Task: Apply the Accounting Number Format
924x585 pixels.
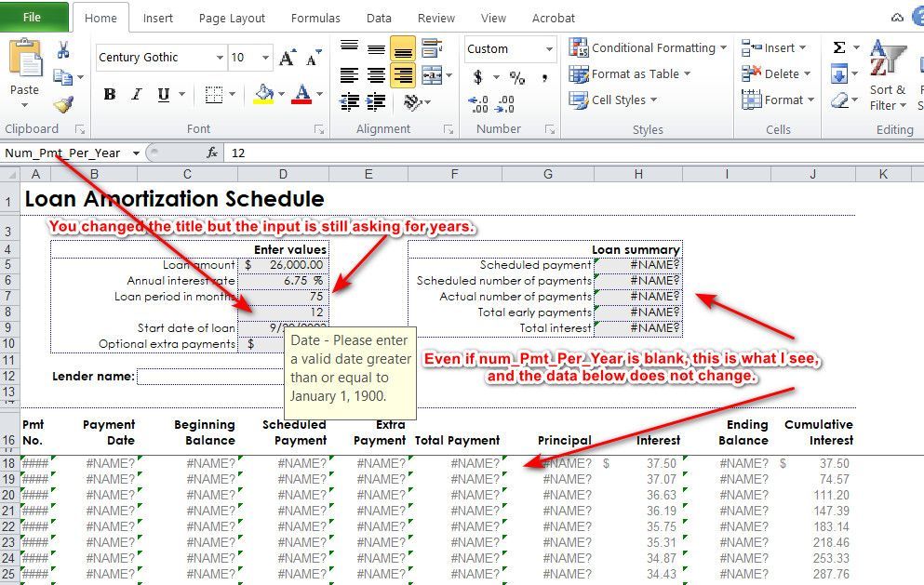Action: point(477,76)
